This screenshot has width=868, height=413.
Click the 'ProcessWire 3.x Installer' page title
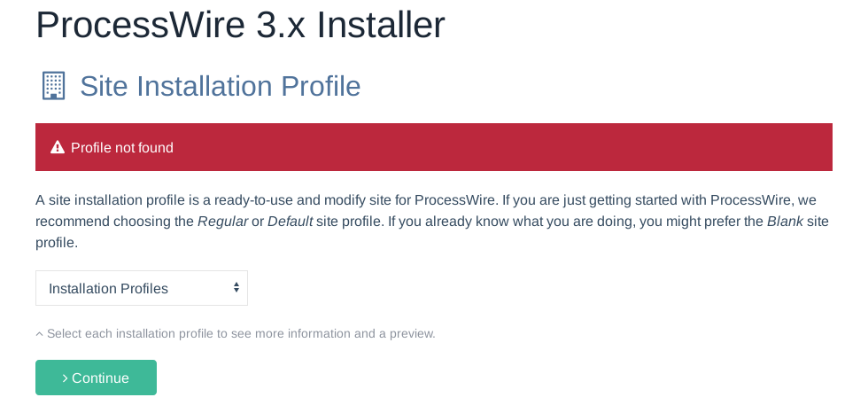tap(240, 25)
